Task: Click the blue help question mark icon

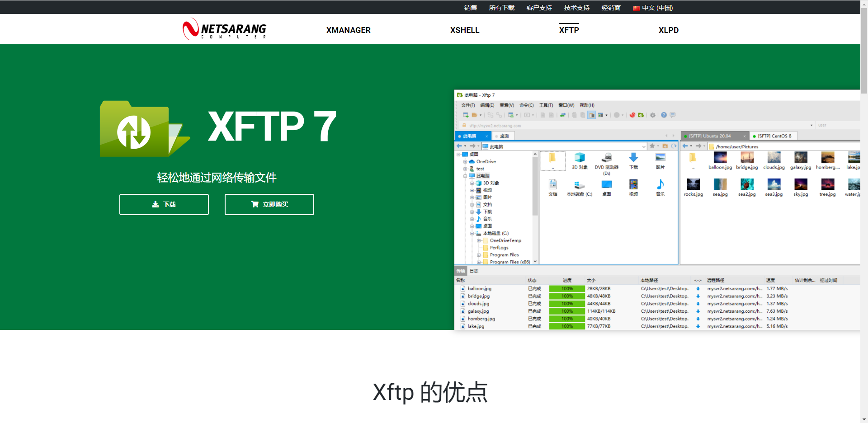Action: click(664, 115)
